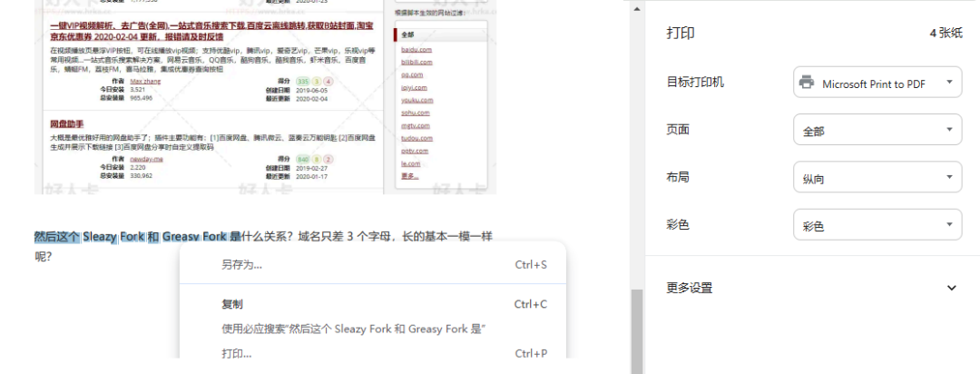Click the author link newday.me
980x374 pixels.
[x=146, y=160]
